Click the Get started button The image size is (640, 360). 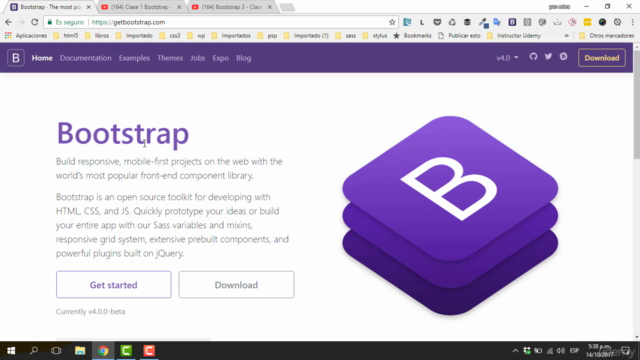coord(113,285)
